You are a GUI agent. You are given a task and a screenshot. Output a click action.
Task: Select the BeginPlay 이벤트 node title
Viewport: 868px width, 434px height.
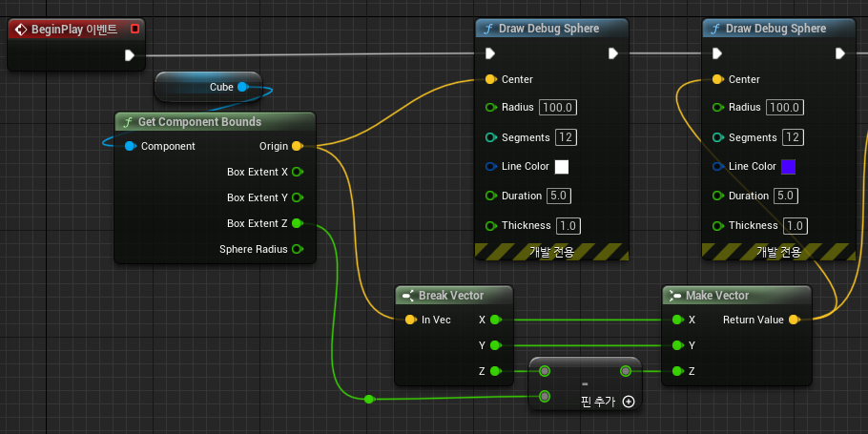pos(74,30)
